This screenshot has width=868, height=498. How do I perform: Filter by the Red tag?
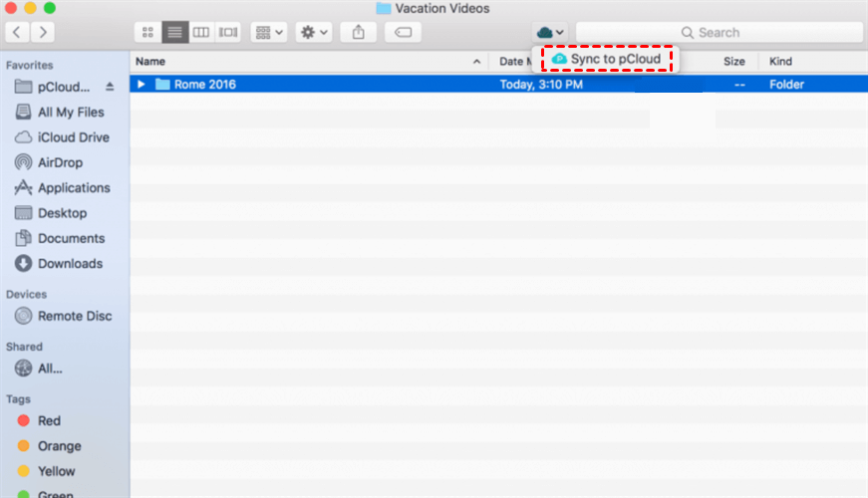(x=39, y=421)
